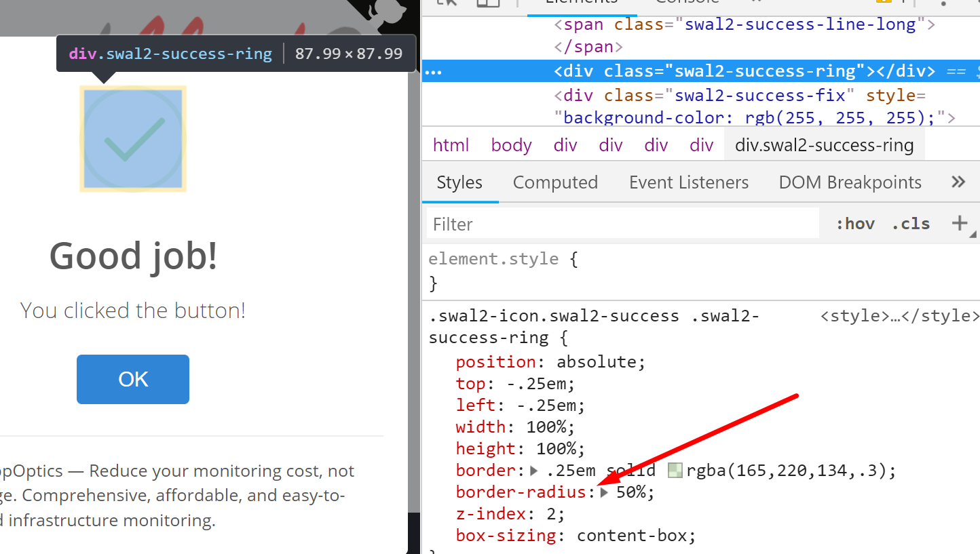980x554 pixels.
Task: Click the more-actions ellipsis beside swal2-success-ring node
Action: [x=432, y=71]
